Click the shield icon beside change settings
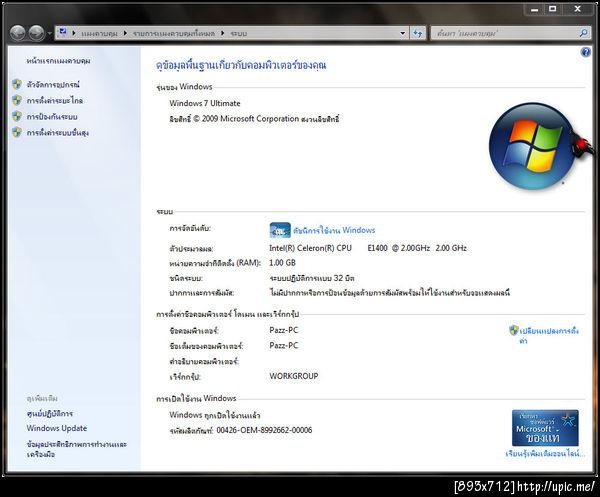 coord(514,330)
